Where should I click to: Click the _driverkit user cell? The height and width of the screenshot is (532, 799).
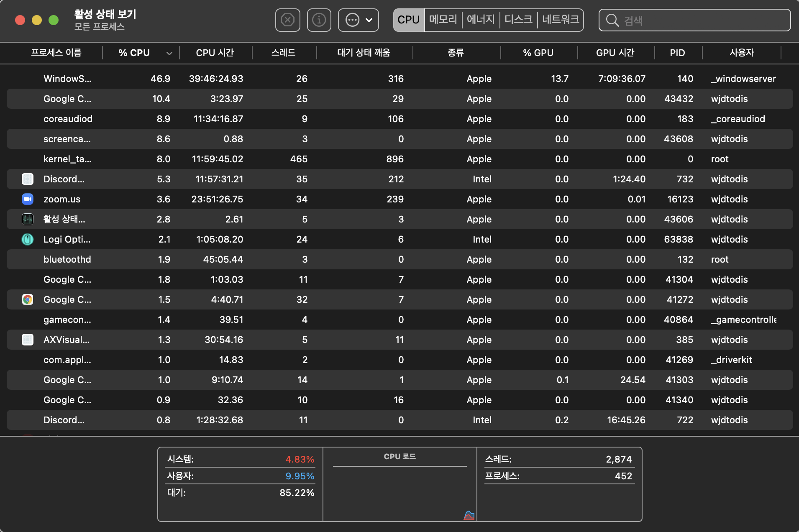pos(731,360)
